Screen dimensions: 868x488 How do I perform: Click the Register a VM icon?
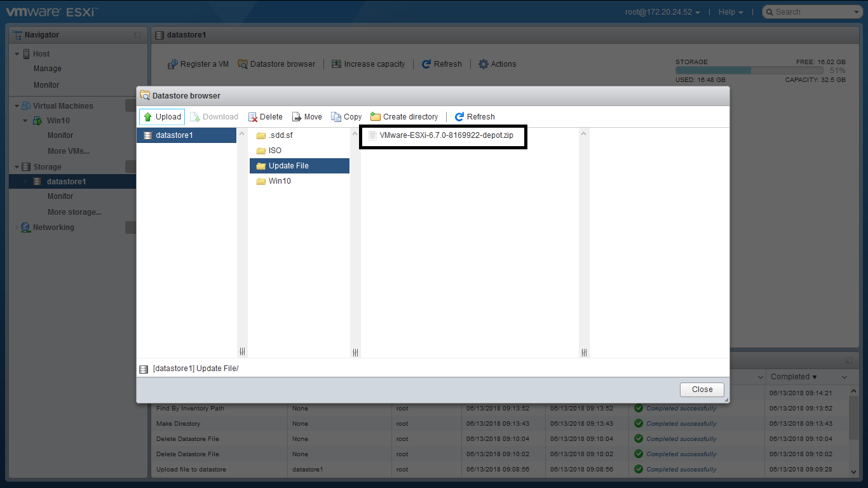pos(172,64)
